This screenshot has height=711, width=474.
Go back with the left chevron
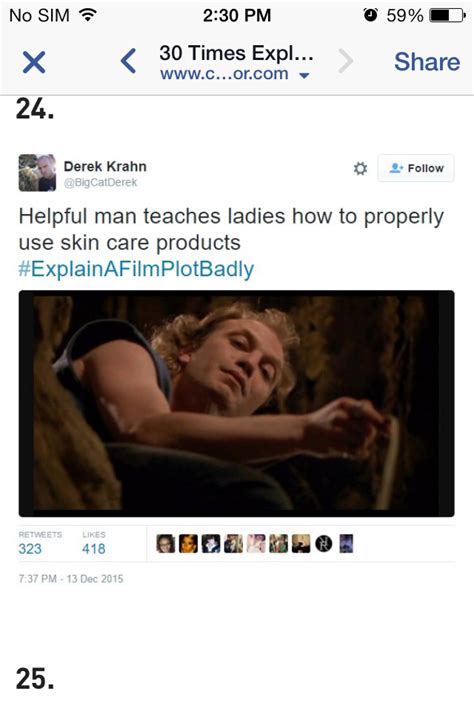128,61
